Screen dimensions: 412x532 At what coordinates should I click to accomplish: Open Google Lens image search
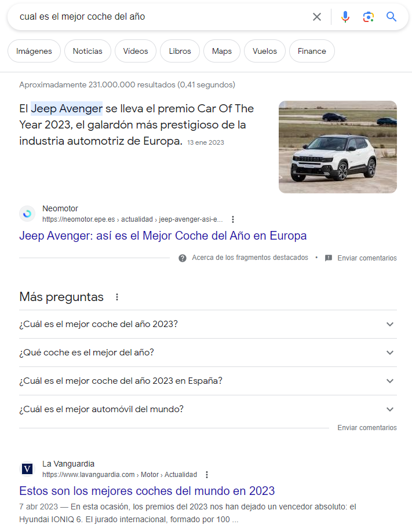[368, 17]
